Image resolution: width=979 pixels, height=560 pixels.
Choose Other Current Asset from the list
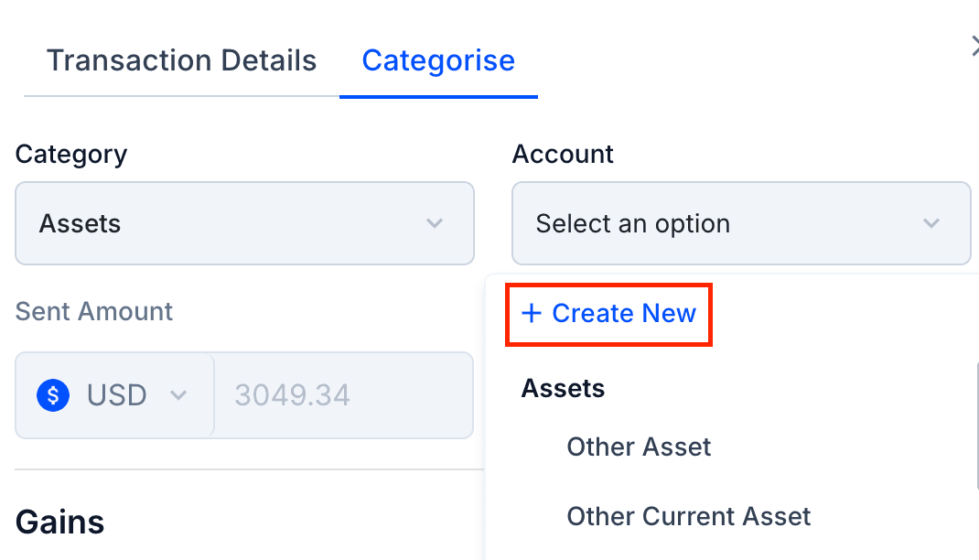(x=689, y=517)
